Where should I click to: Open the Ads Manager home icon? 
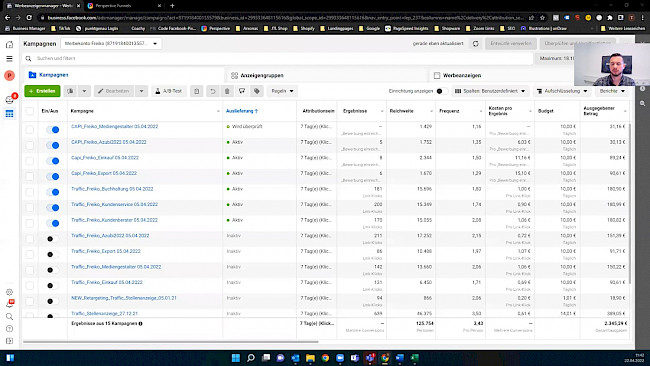pyautogui.click(x=9, y=44)
